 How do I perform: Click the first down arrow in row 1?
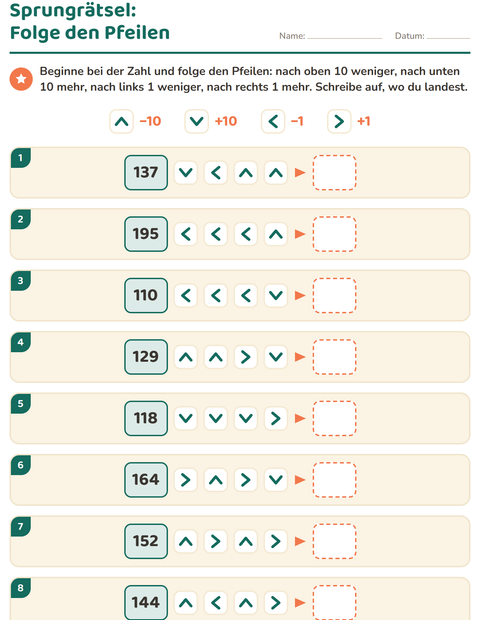(186, 173)
